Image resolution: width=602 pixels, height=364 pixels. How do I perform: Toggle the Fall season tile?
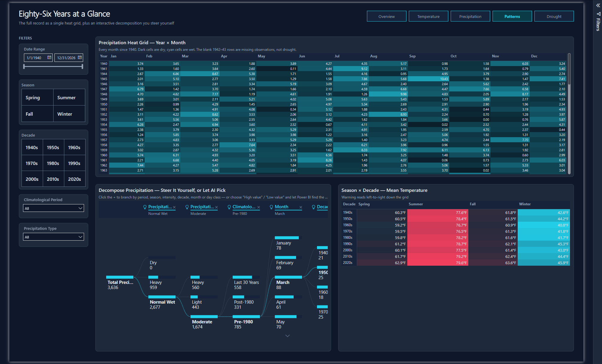click(37, 114)
